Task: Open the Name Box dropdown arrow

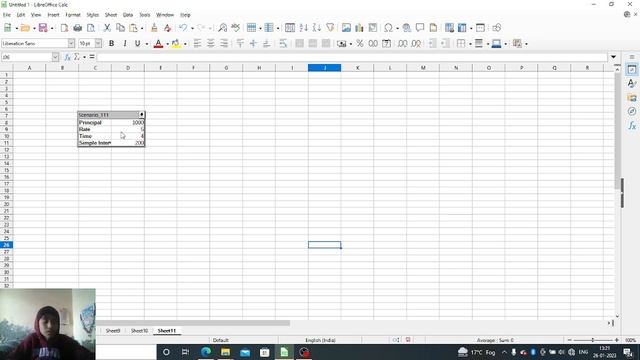Action: 55,57
